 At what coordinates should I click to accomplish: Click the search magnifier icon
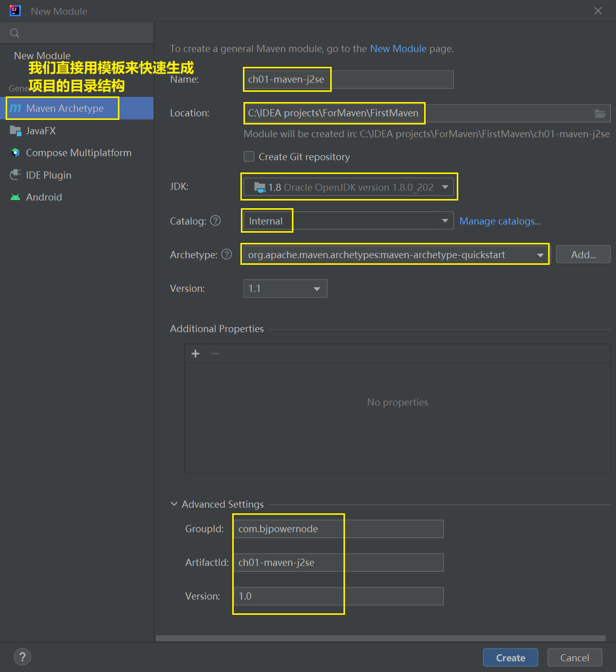click(15, 33)
